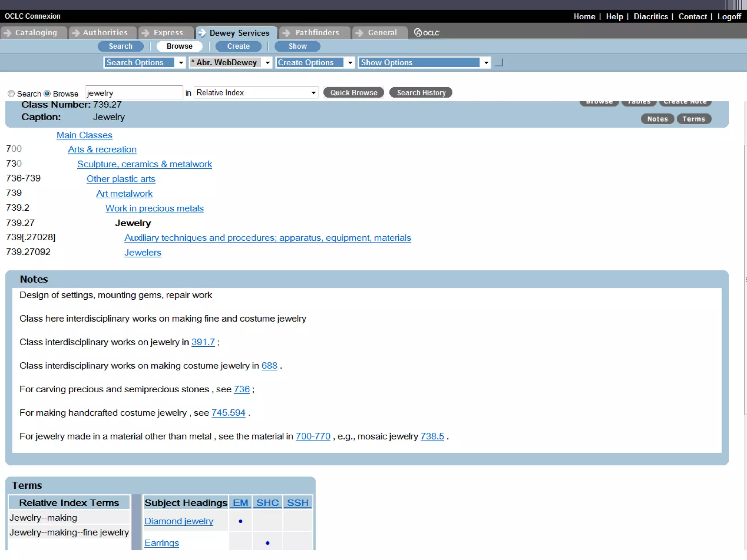Select the Browse radio button
Viewport: 747px width, 560px height.
47,94
